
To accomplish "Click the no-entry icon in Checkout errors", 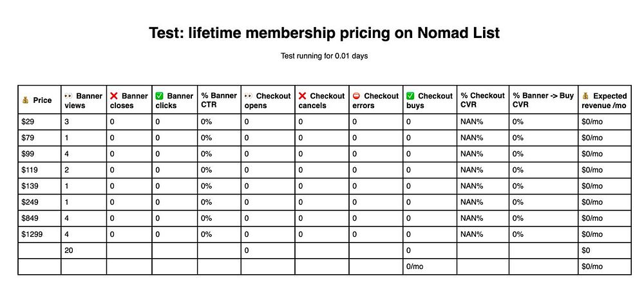I will (357, 96).
